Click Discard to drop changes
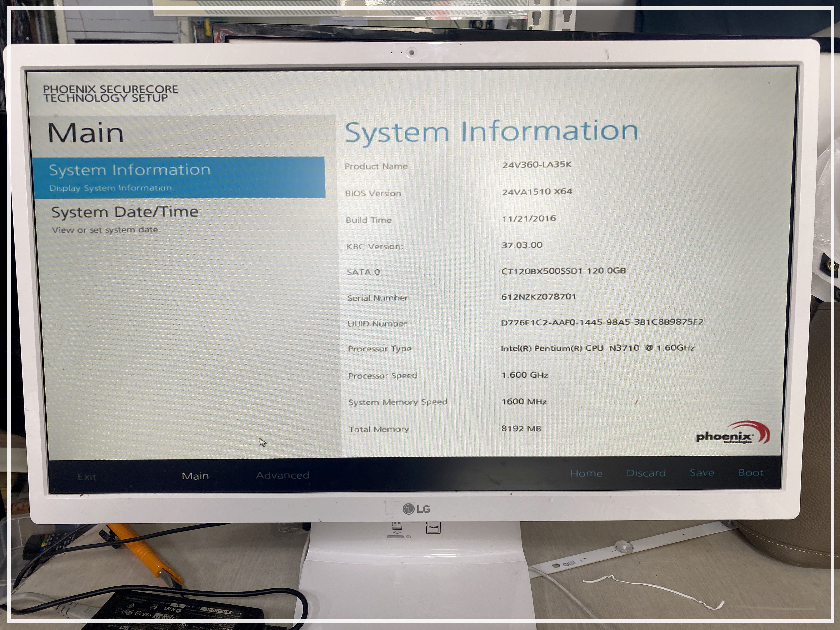This screenshot has height=630, width=840. [646, 473]
